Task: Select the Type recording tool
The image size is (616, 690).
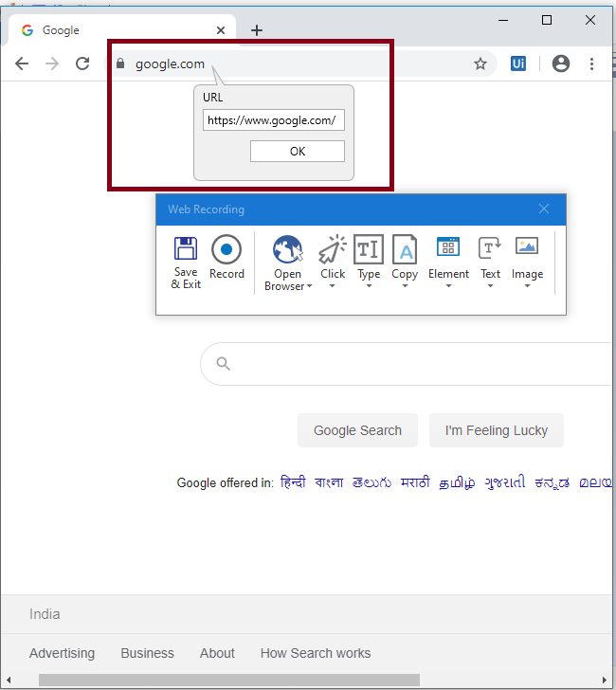Action: point(369,257)
